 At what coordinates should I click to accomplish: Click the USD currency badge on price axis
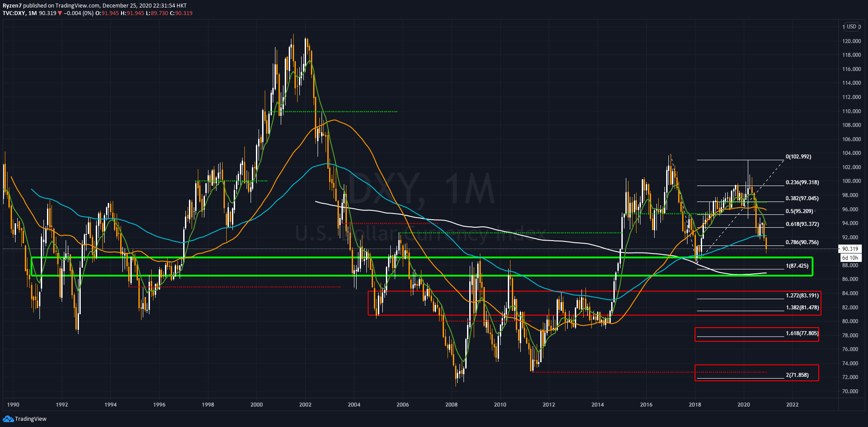[x=852, y=27]
